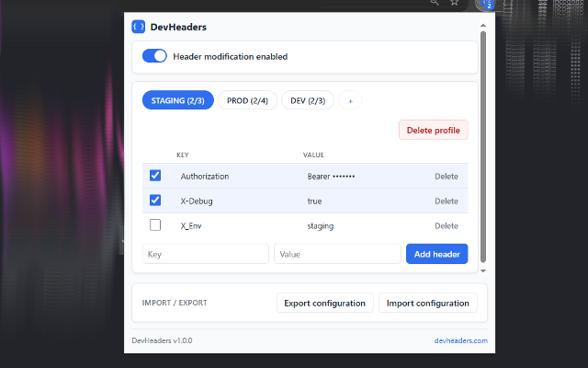
Task: Click the scroll down arrow
Action: pyautogui.click(x=483, y=270)
